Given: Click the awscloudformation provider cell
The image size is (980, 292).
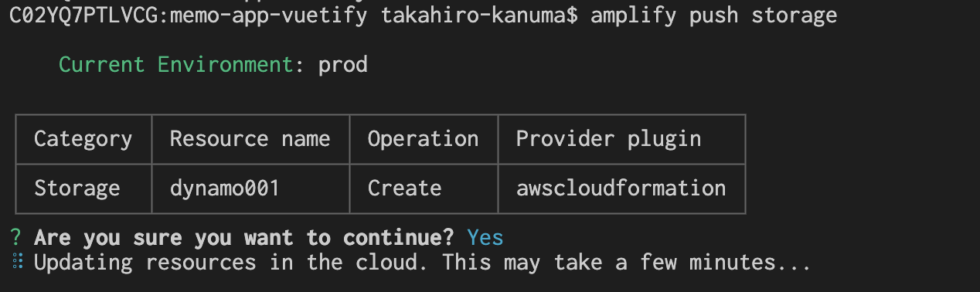Looking at the screenshot, I should click(x=621, y=188).
